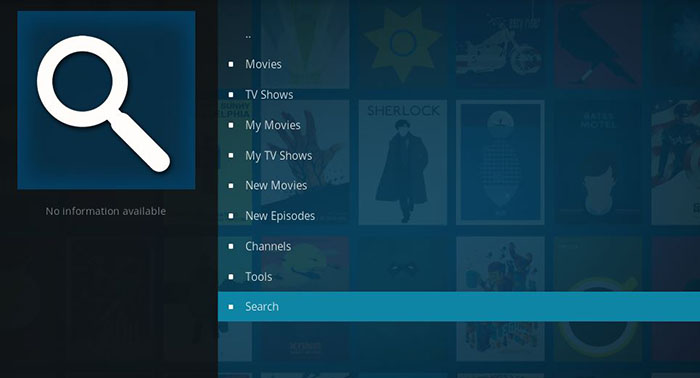
Task: Select My TV Shows from the list
Action: (279, 156)
